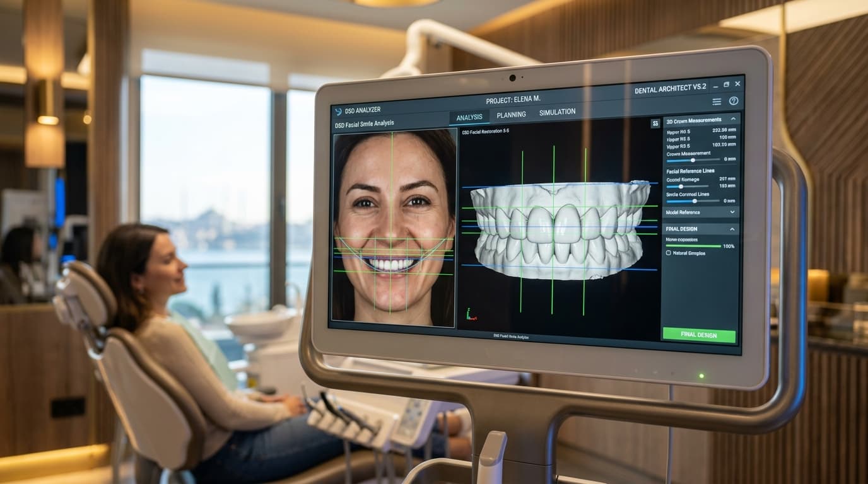The image size is (868, 484).
Task: Open the hamburger menu icon
Action: [717, 101]
